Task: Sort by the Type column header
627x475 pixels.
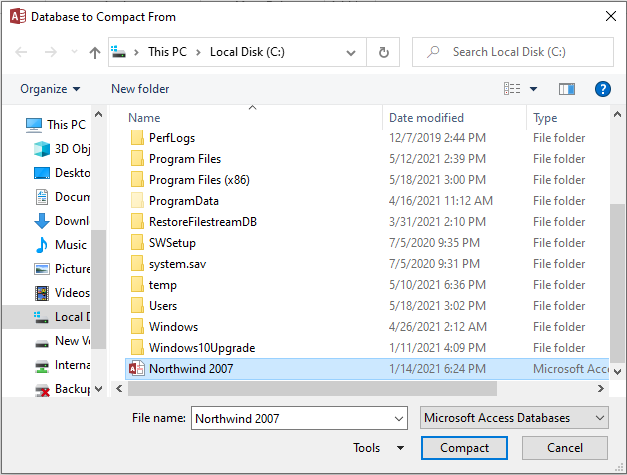Action: click(x=545, y=118)
